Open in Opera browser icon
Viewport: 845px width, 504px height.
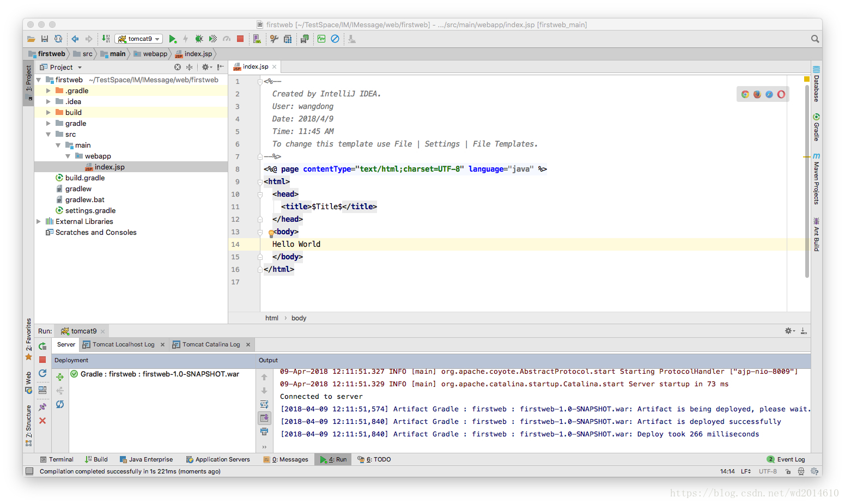781,94
